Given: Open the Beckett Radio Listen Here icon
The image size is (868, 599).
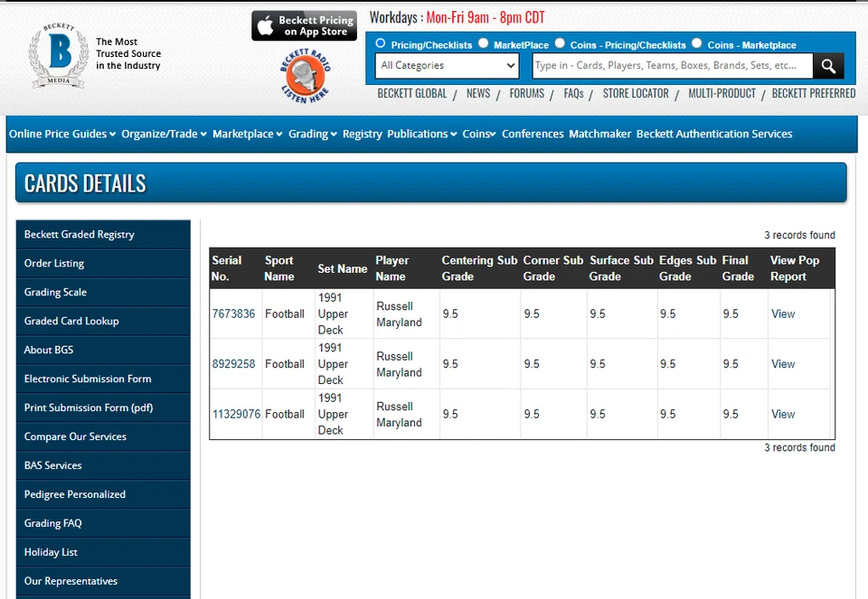Looking at the screenshot, I should coord(305,76).
